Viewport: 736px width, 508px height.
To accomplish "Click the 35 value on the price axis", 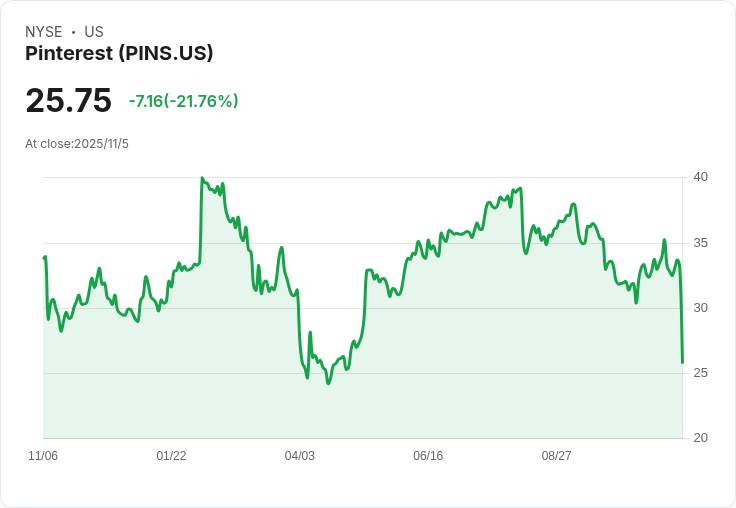I will click(x=701, y=243).
